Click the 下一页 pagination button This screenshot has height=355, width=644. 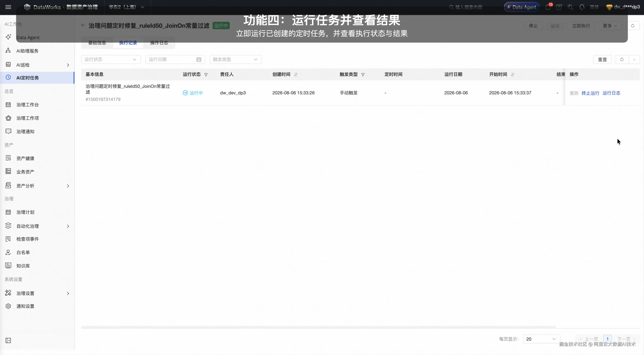tap(626, 339)
